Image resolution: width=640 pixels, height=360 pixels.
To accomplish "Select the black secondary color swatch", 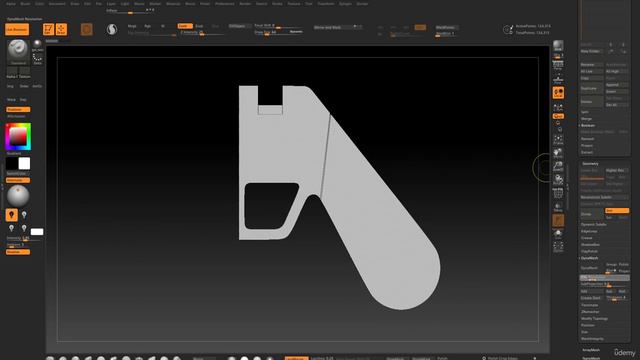I will (x=11, y=164).
